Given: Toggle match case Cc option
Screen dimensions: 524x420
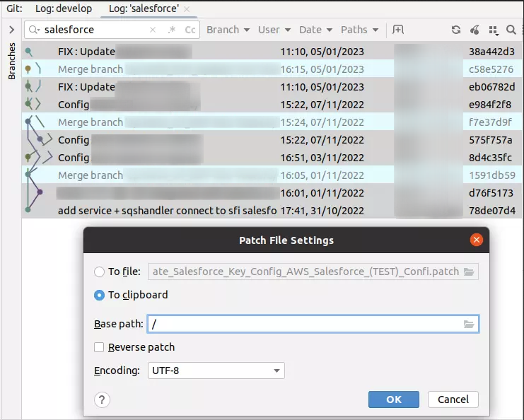Looking at the screenshot, I should coord(190,30).
